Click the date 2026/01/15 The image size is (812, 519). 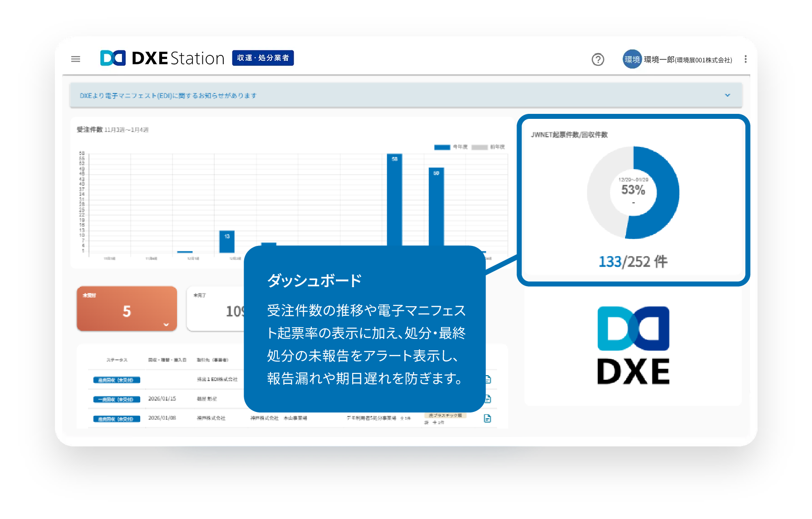[162, 399]
